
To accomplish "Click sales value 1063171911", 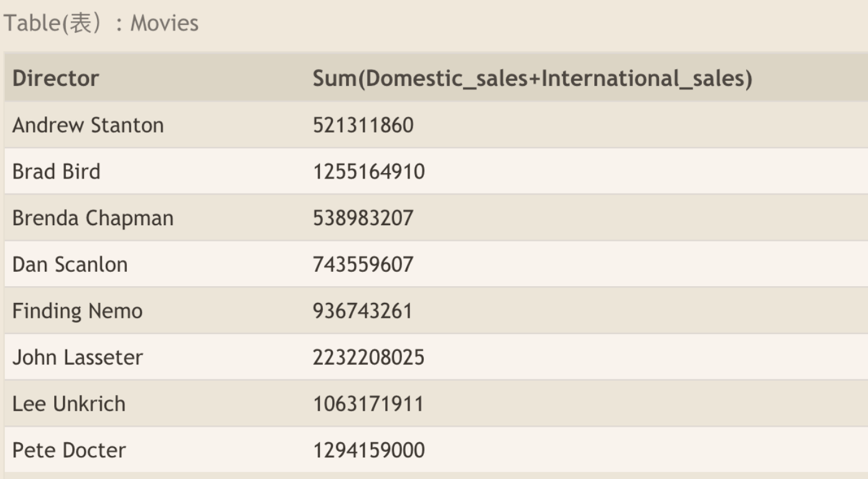I will (368, 404).
